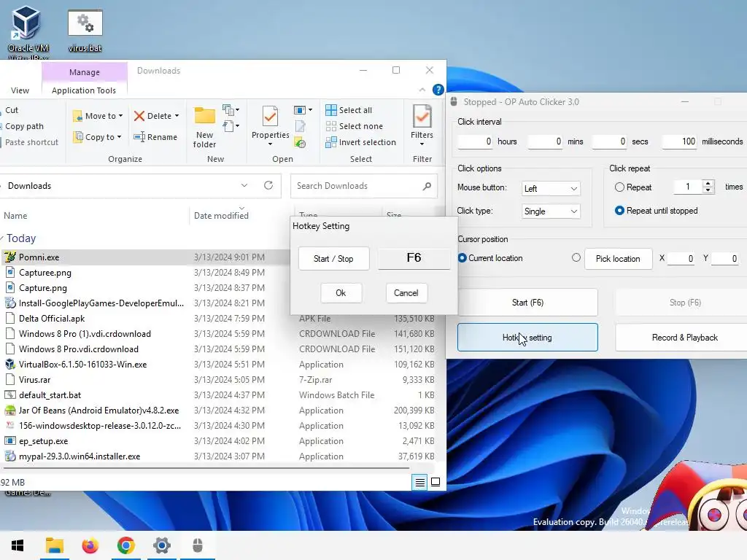Open the Windows Start menu
This screenshot has height=560, width=747.
pyautogui.click(x=18, y=545)
